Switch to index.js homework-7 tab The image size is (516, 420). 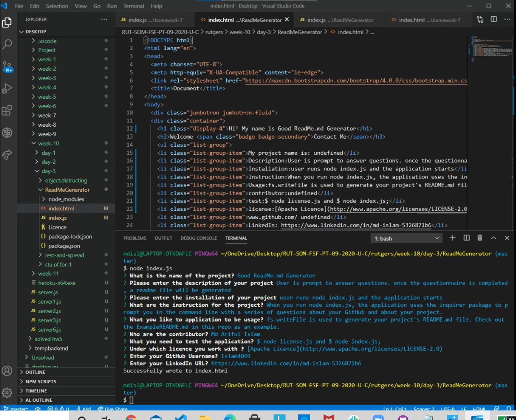[x=152, y=20]
